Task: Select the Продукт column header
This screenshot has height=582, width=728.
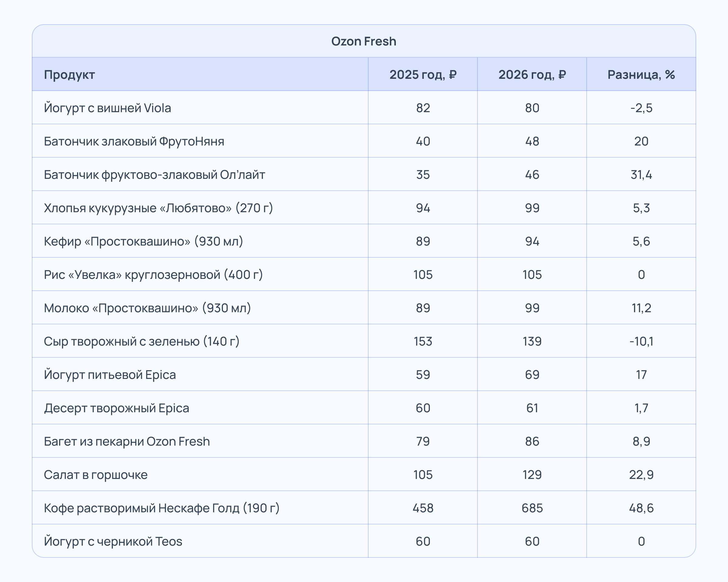Action: tap(69, 75)
